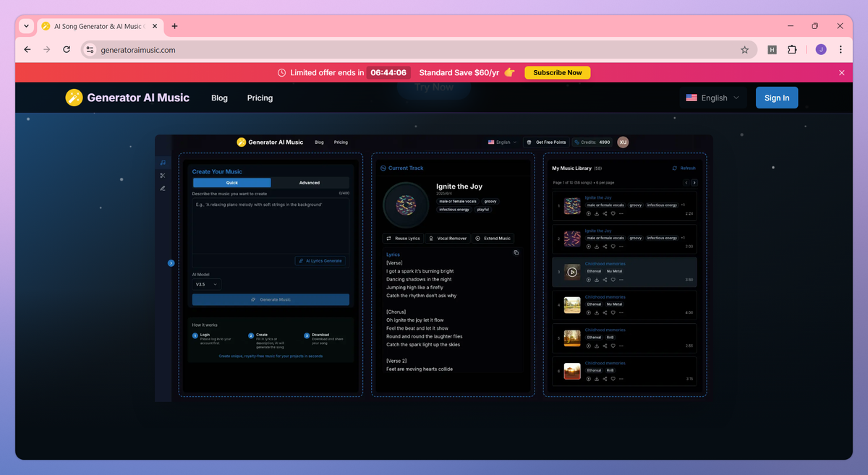Share the second Ignite the Joy track
Image resolution: width=868 pixels, height=475 pixels.
pos(604,245)
